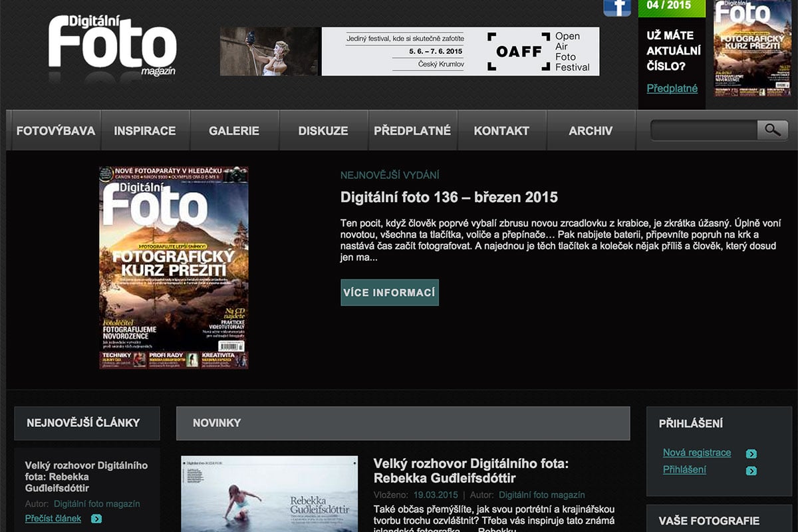Select Předplatné in the main navigation bar

[x=412, y=131]
